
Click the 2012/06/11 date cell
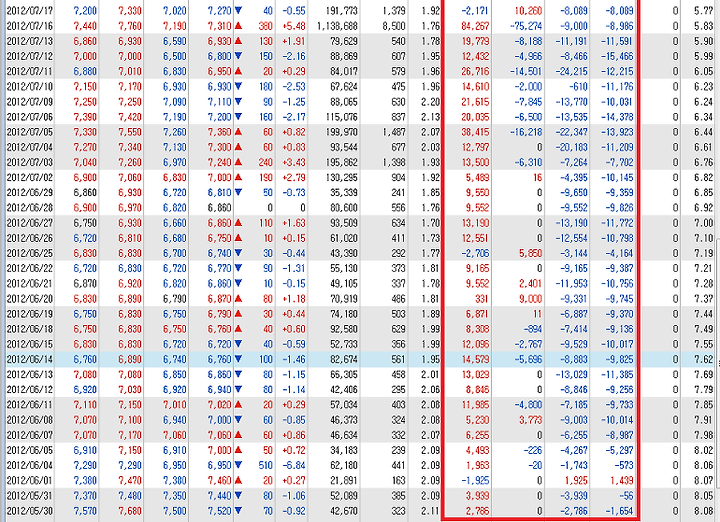click(30, 404)
